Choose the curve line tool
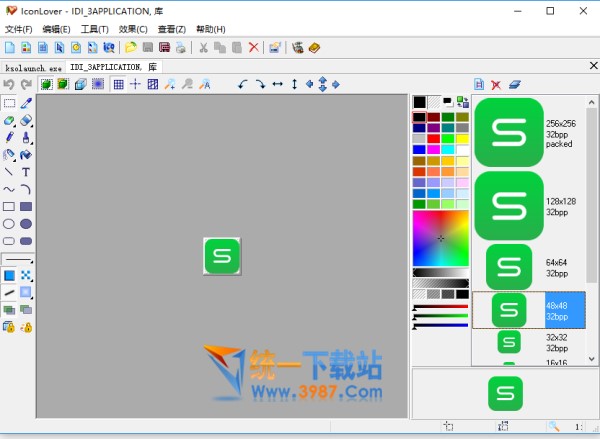Image resolution: width=600 pixels, height=439 pixels. coord(9,189)
